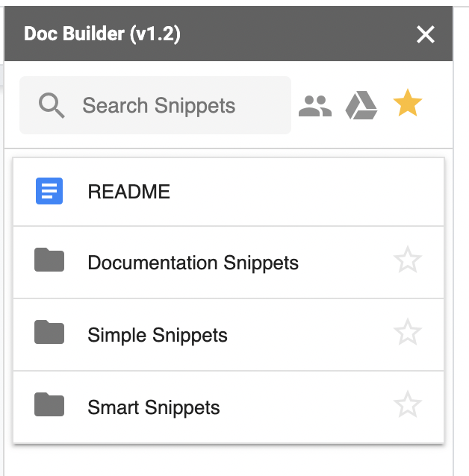Click the README row blank area
Viewport: 469px width, 476px height.
click(x=304, y=192)
